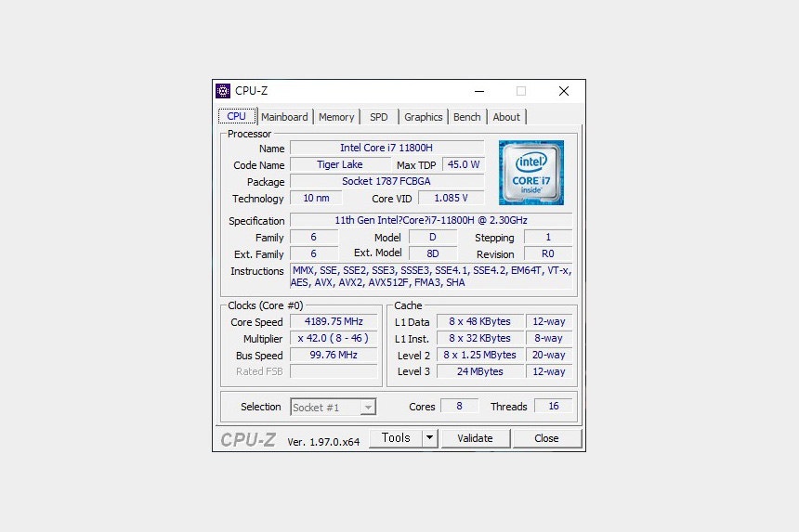The image size is (799, 532).
Task: Expand the Socket #1 selection combo box
Action: 334,408
